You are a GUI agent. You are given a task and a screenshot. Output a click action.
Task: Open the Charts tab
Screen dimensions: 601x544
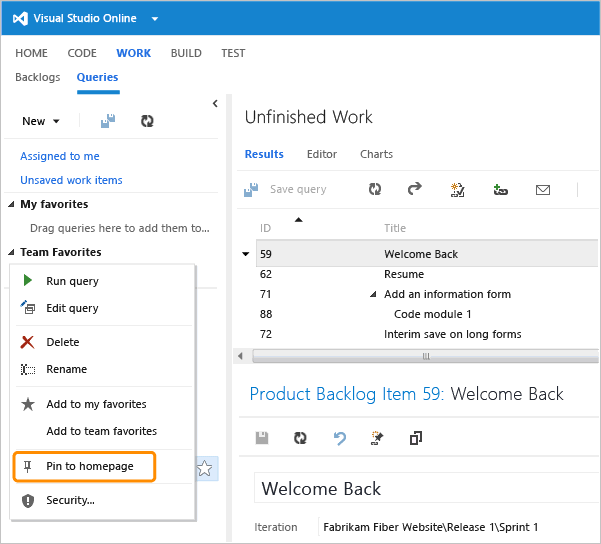tap(376, 154)
